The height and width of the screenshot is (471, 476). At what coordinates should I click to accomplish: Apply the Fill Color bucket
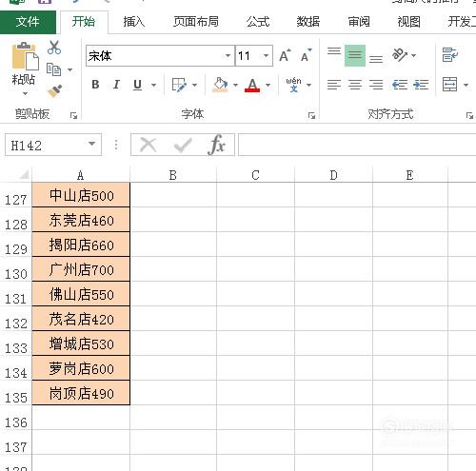[x=221, y=85]
